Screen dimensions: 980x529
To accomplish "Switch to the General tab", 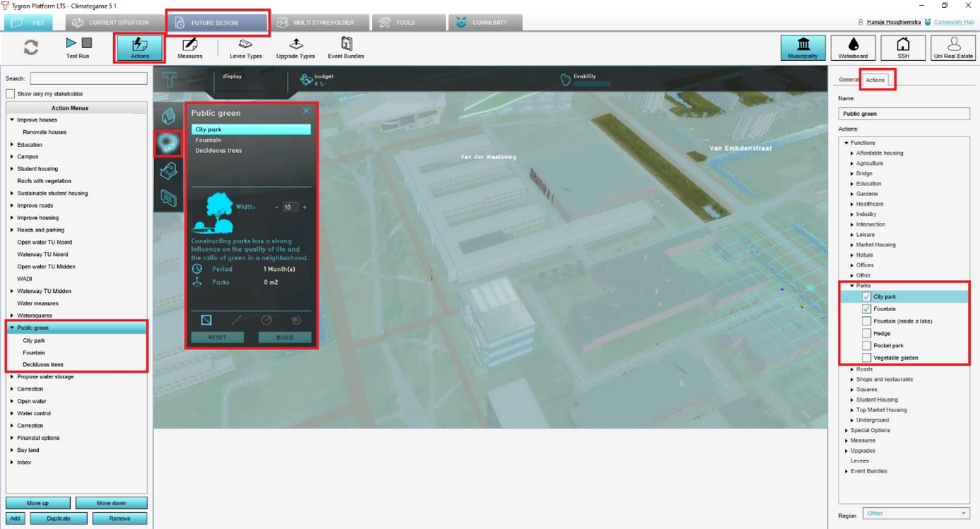I will point(848,80).
